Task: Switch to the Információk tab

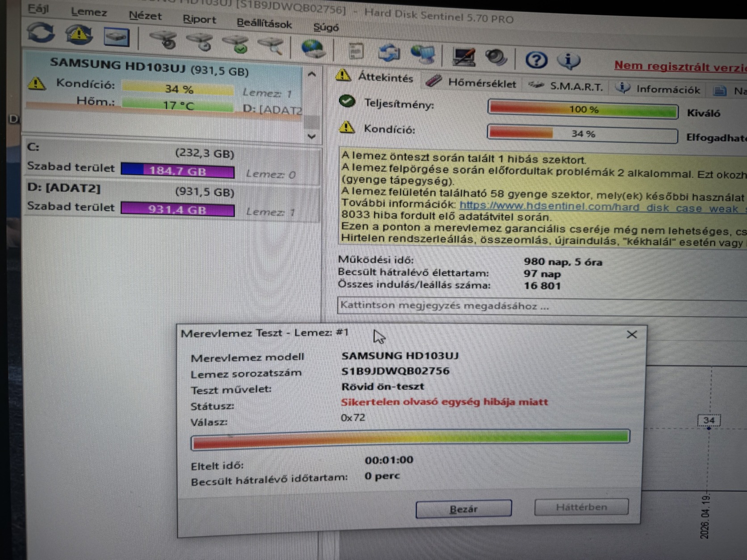Action: (659, 89)
